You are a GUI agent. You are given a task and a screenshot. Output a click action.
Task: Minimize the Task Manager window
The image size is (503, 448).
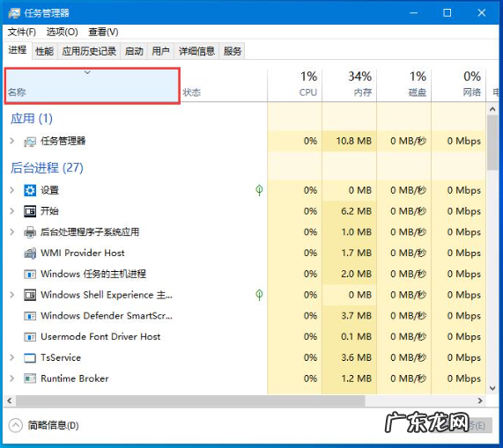(x=413, y=13)
